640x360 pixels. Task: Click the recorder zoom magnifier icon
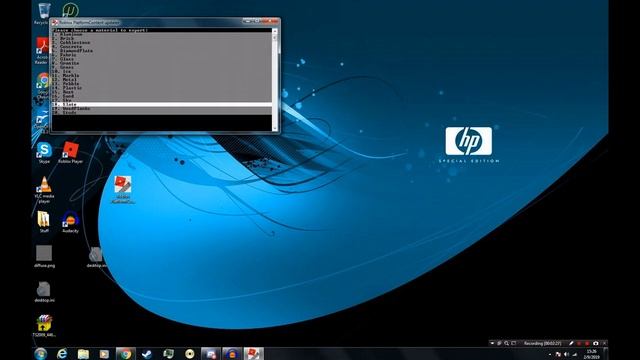point(506,343)
